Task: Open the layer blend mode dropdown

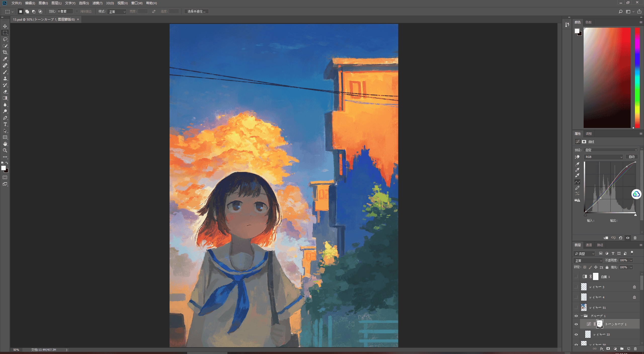Action: (x=588, y=260)
